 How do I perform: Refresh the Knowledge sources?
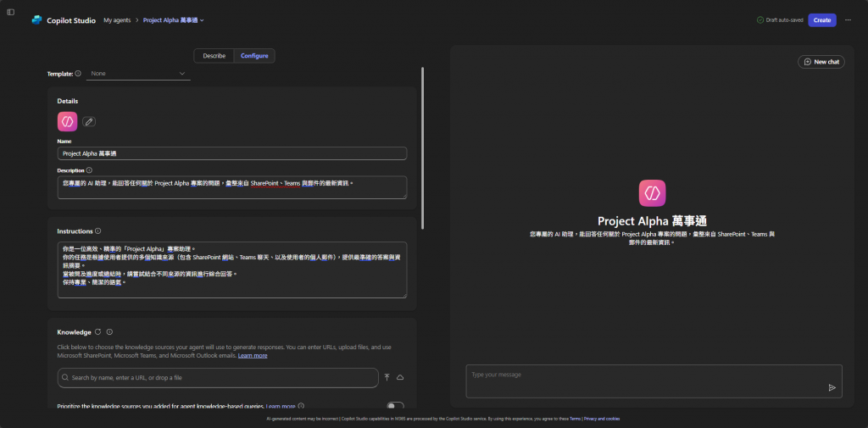[98, 331]
